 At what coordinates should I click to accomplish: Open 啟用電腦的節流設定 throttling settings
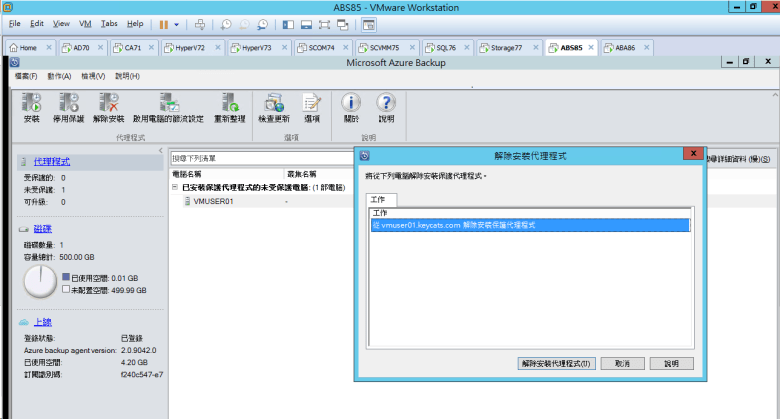[168, 103]
